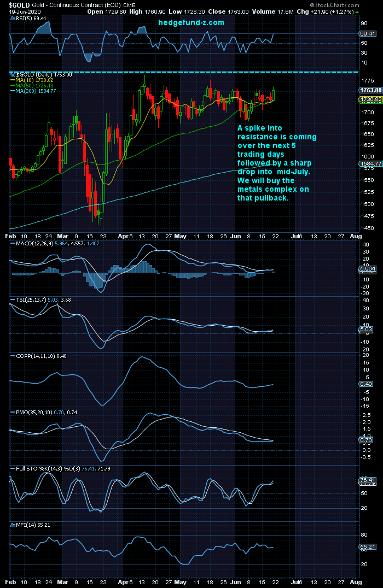Click the Low 1728.30 value
383x588 pixels.
click(186, 11)
